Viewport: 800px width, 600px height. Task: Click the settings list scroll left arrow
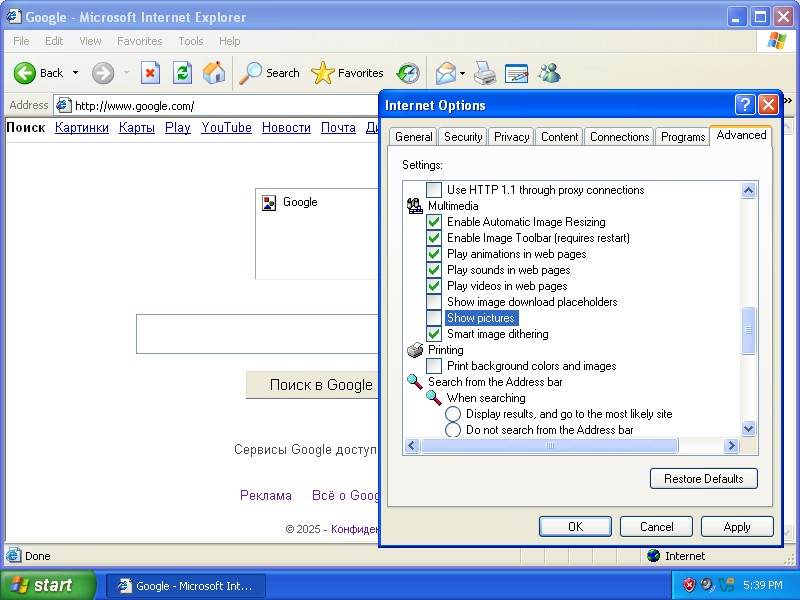click(x=412, y=445)
